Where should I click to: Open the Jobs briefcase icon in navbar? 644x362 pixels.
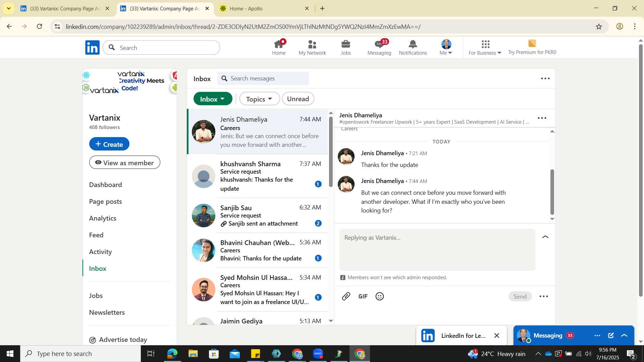click(x=345, y=48)
